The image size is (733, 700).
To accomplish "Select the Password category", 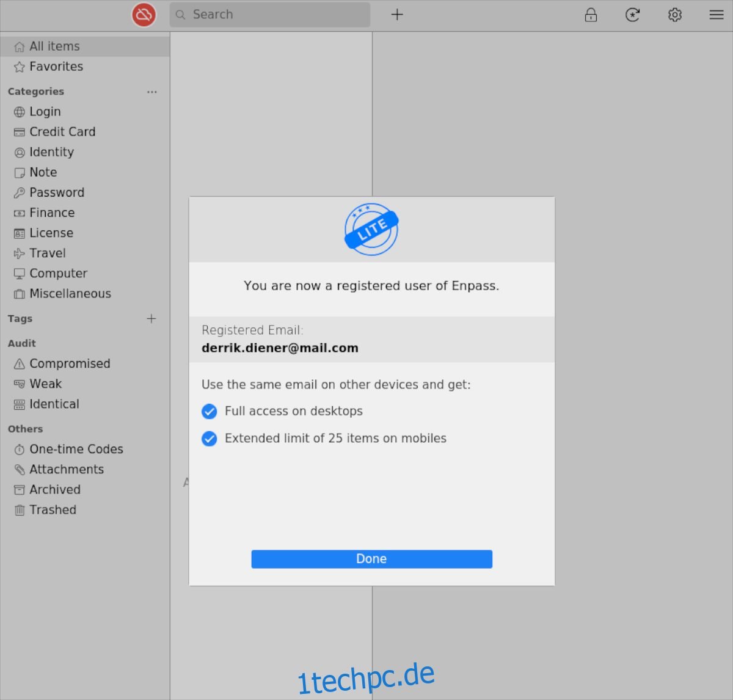I will pos(85,192).
